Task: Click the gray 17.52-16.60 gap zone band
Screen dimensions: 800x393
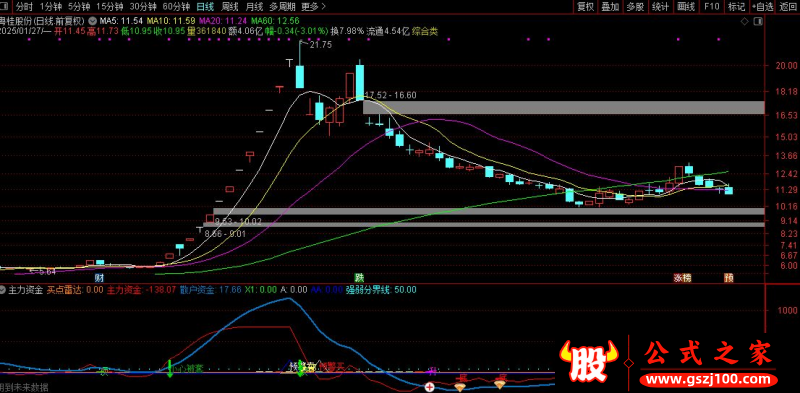Action: (563, 107)
